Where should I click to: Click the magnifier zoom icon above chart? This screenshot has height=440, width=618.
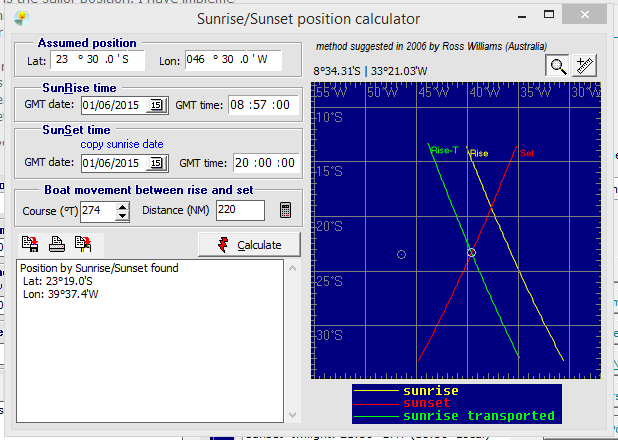[557, 65]
